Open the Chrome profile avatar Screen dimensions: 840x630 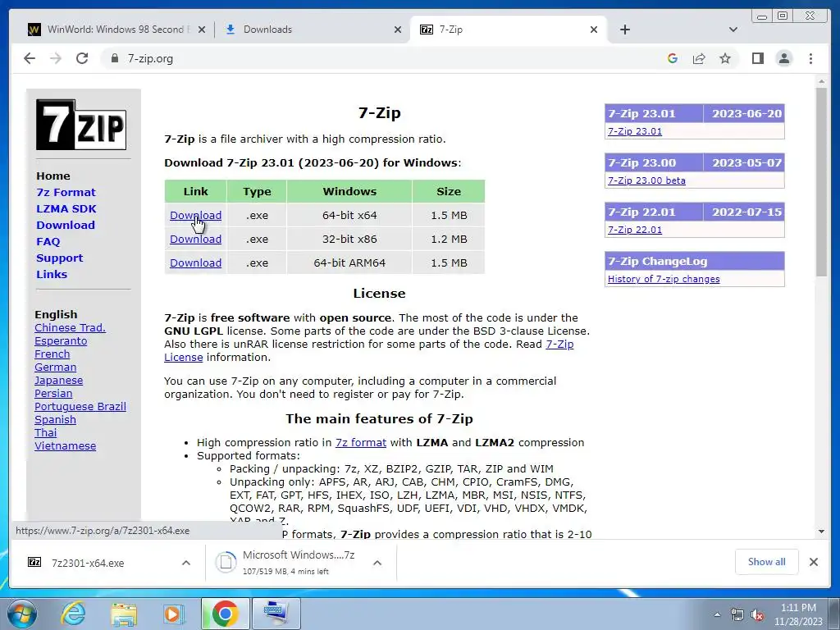tap(783, 58)
